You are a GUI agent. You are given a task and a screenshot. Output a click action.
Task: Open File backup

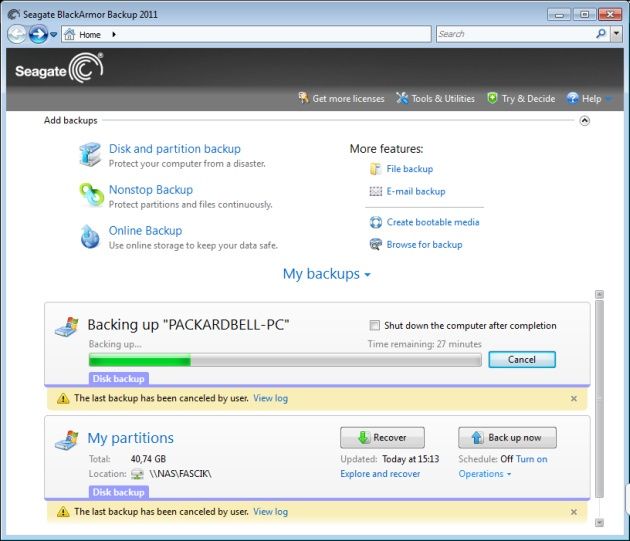pyautogui.click(x=409, y=169)
